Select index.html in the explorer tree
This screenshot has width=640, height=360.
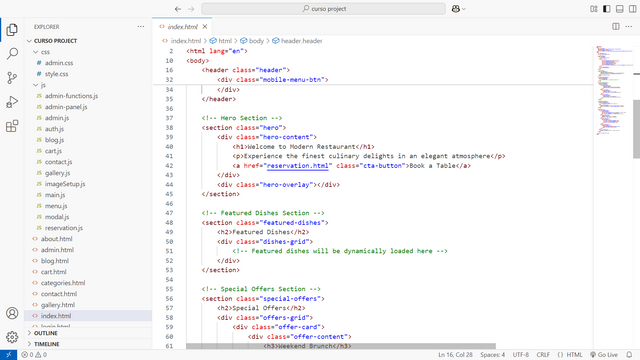tap(88, 316)
